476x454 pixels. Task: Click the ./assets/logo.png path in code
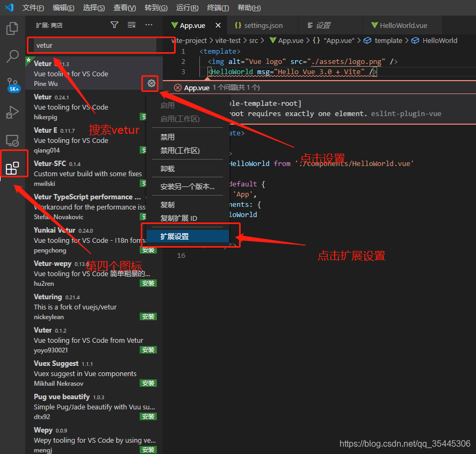[346, 62]
